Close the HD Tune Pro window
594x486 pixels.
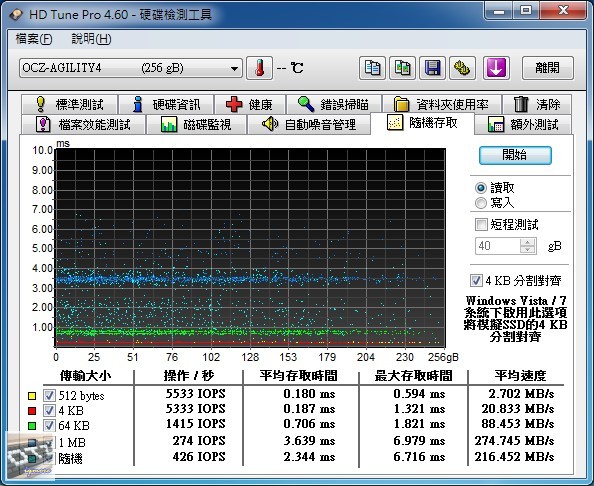(x=563, y=11)
